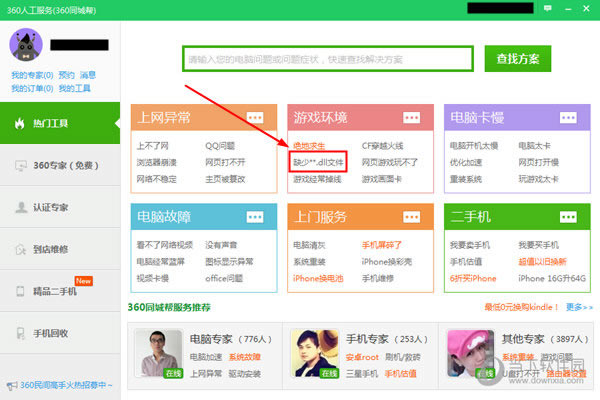Image resolution: width=600 pixels, height=400 pixels.
Task: Choose 网页游戏玩不了 item
Action: [390, 162]
